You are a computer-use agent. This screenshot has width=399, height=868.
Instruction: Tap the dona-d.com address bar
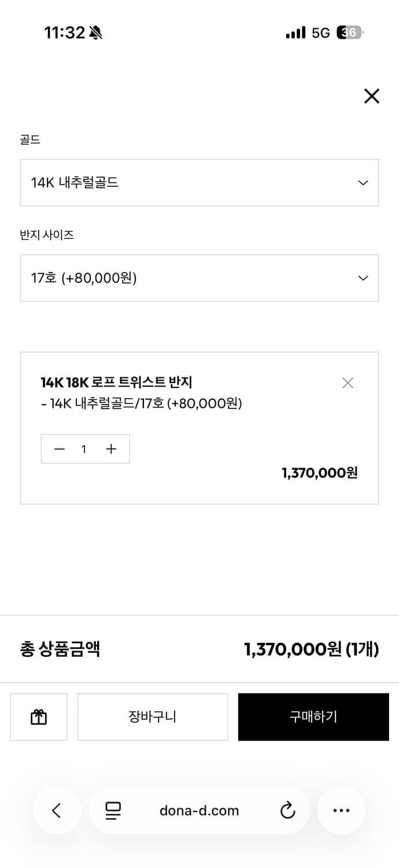(x=199, y=810)
